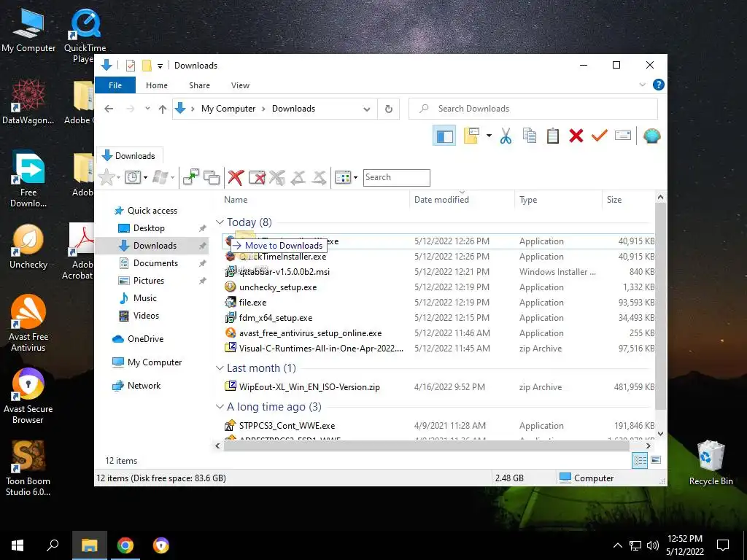The image size is (747, 560).
Task: Open Customize Quick Access Toolbar dropdown
Action: (160, 66)
